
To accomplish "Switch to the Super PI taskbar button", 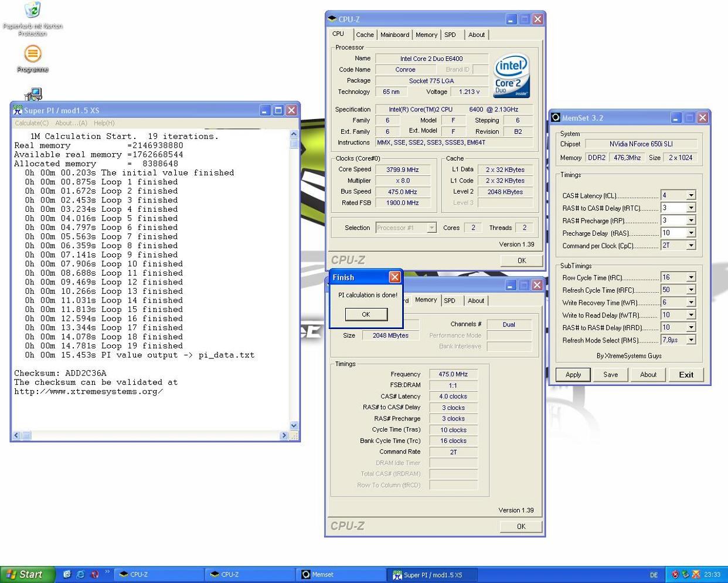I will click(x=433, y=575).
